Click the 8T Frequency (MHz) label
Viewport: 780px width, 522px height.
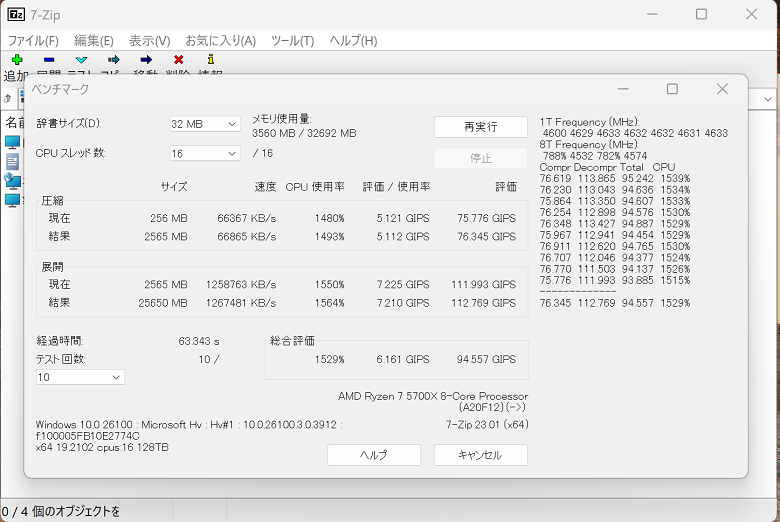tap(589, 144)
